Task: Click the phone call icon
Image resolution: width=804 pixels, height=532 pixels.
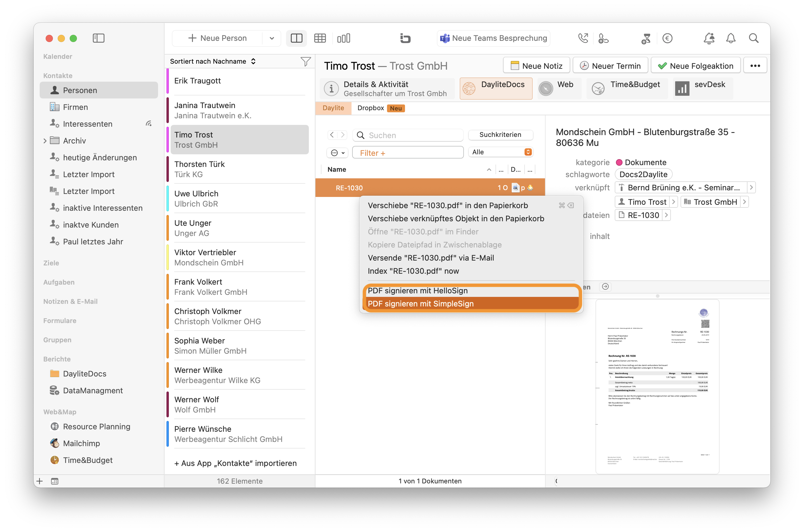Action: tap(583, 38)
